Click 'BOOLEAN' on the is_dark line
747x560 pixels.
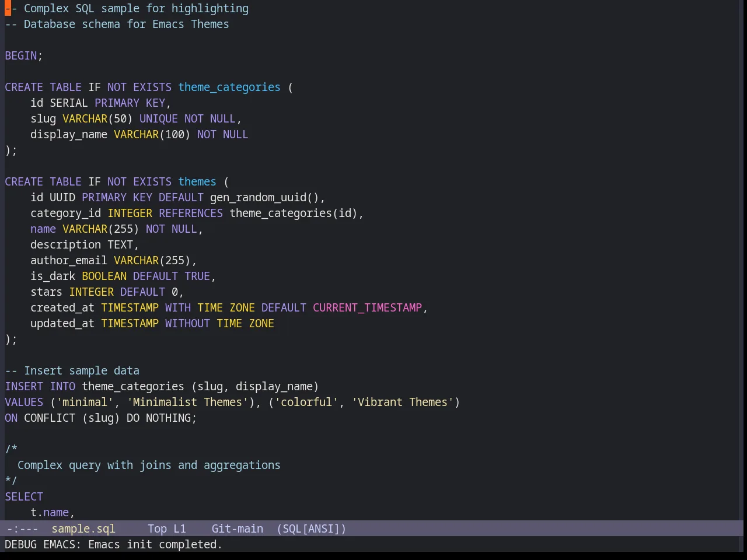pos(104,276)
